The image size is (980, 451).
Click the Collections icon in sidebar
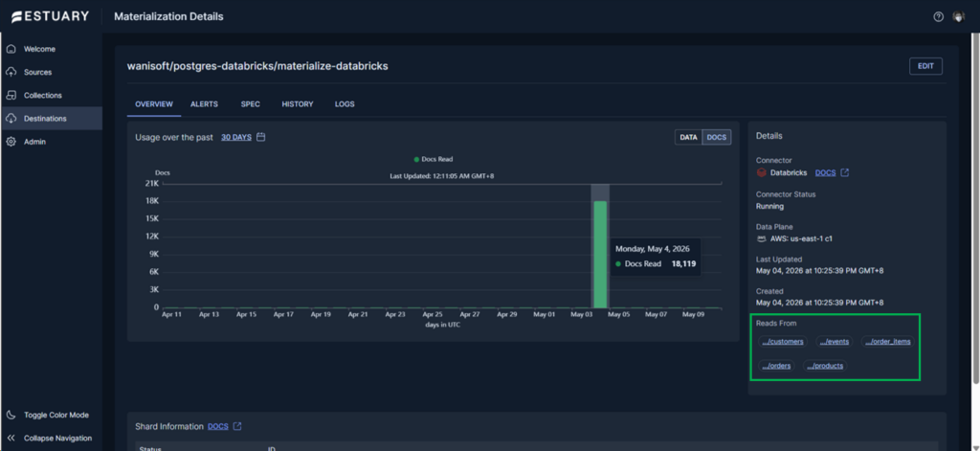coord(11,95)
